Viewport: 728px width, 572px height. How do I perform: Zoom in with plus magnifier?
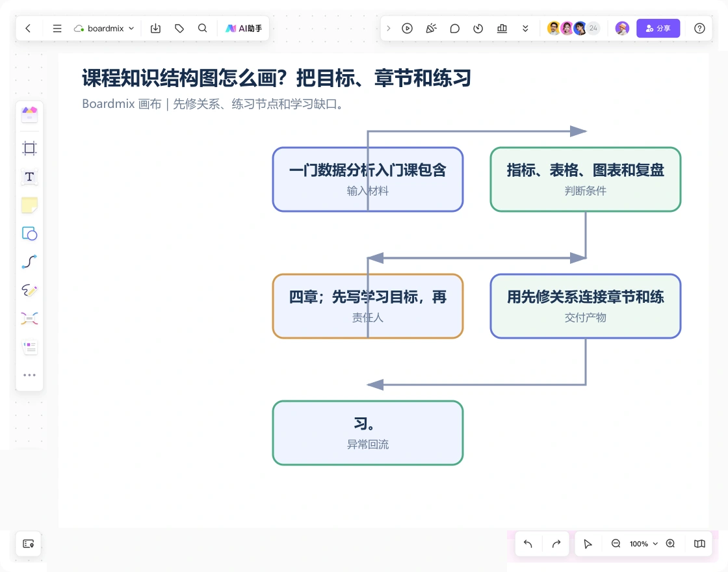[x=670, y=543]
